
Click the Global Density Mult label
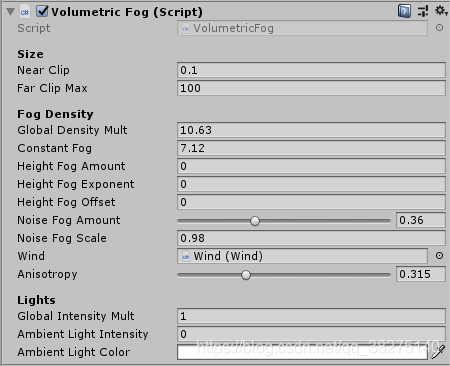click(x=72, y=130)
